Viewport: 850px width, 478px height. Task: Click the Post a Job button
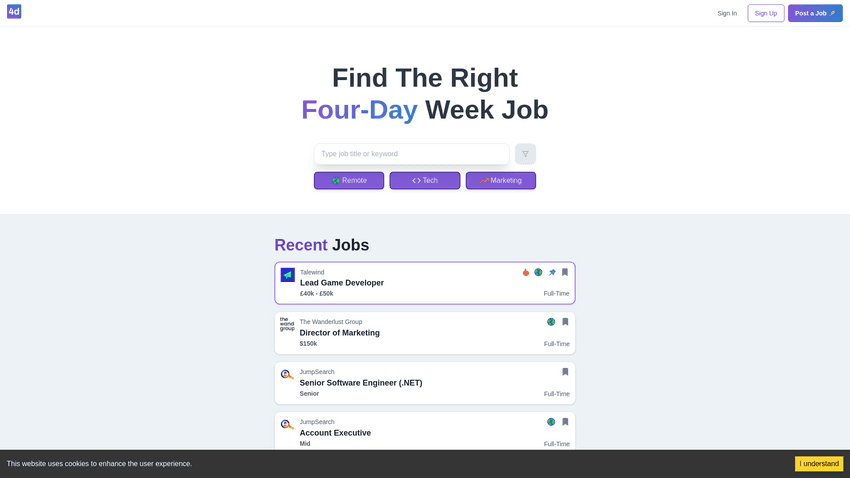pyautogui.click(x=815, y=13)
